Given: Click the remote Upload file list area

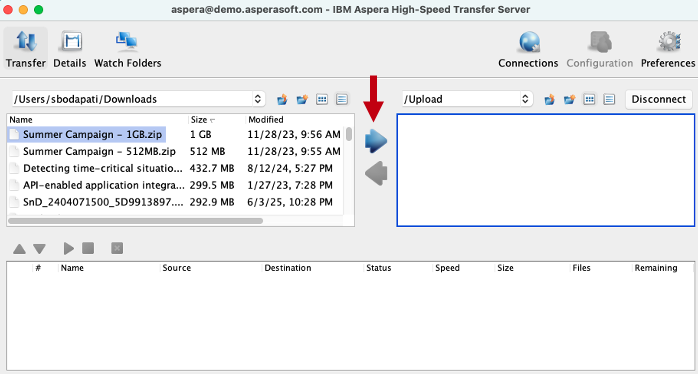Looking at the screenshot, I should point(546,170).
